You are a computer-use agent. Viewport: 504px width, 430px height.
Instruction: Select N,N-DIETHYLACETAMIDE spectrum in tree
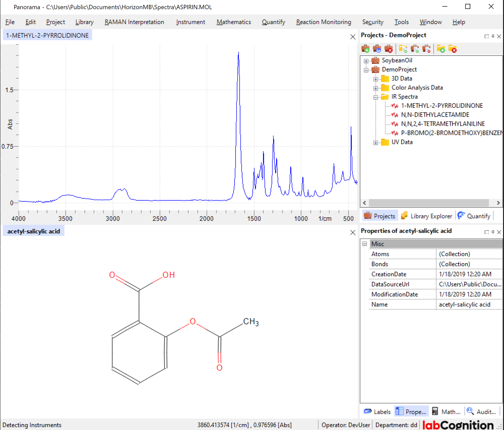click(435, 115)
